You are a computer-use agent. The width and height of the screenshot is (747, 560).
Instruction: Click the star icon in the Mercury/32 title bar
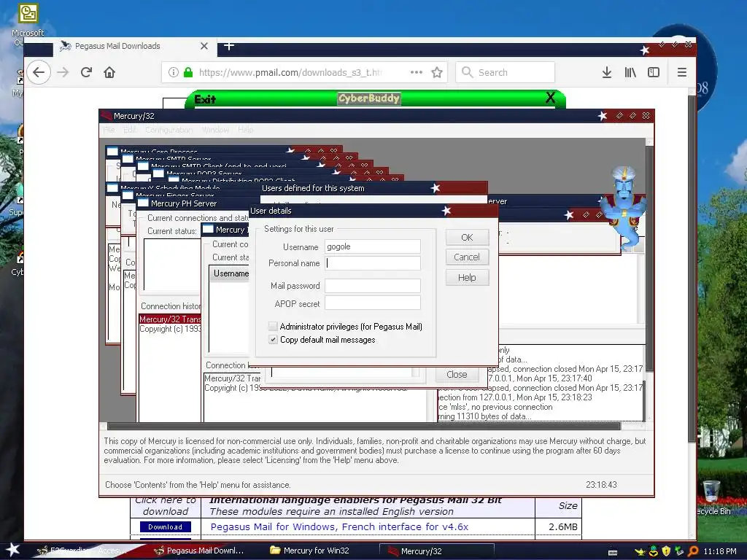(602, 116)
